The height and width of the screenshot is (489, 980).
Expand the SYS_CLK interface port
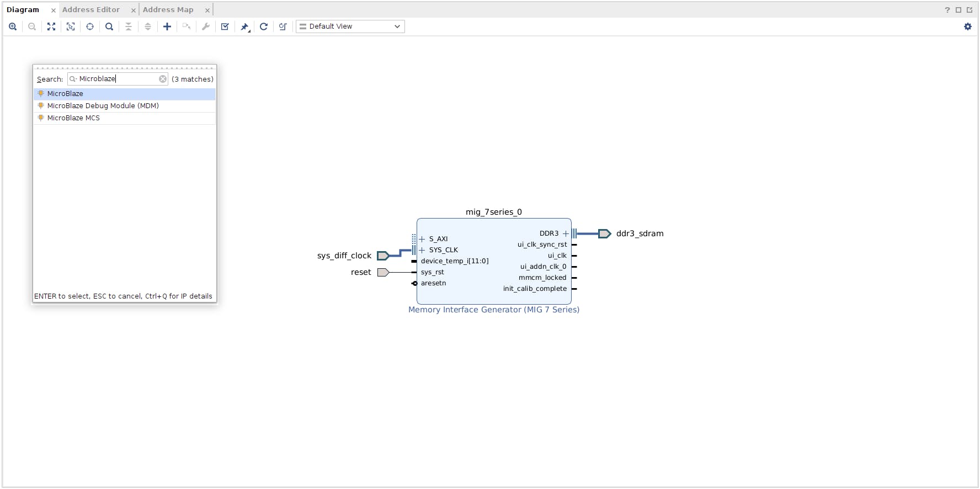(x=422, y=250)
